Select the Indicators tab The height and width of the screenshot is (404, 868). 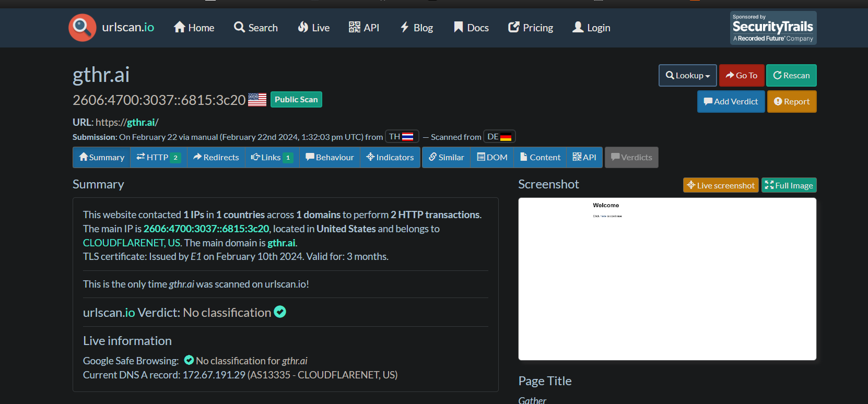coord(390,158)
